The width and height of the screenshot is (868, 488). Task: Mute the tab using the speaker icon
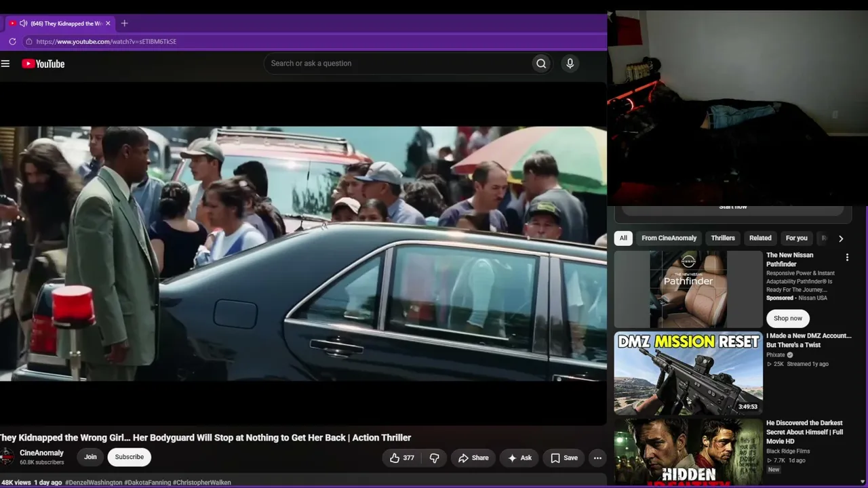pyautogui.click(x=23, y=23)
